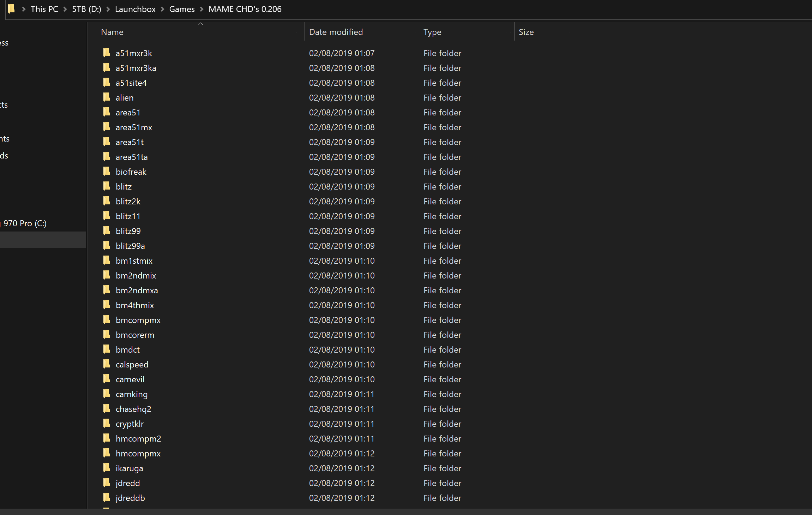Click the blitz2k folder icon
This screenshot has height=515, width=812.
coord(107,201)
